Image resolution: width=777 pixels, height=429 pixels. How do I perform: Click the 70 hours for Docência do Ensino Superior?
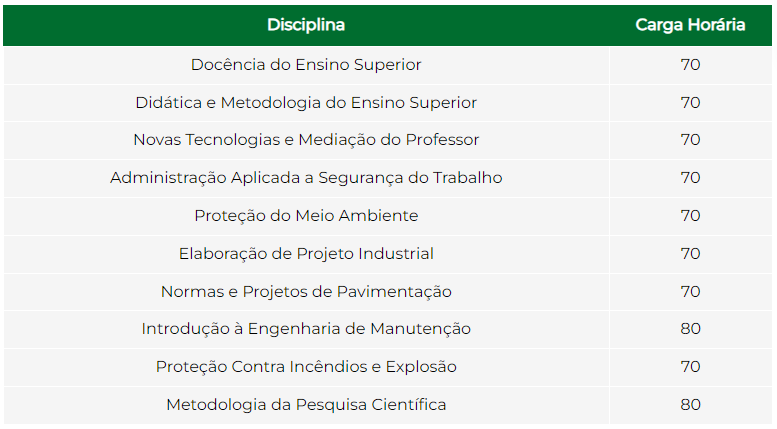(x=690, y=65)
